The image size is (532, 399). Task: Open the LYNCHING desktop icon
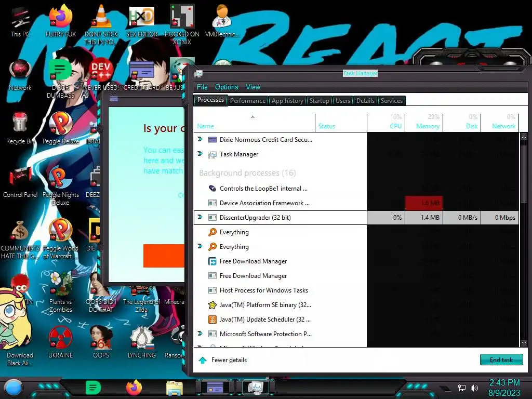coord(142,343)
